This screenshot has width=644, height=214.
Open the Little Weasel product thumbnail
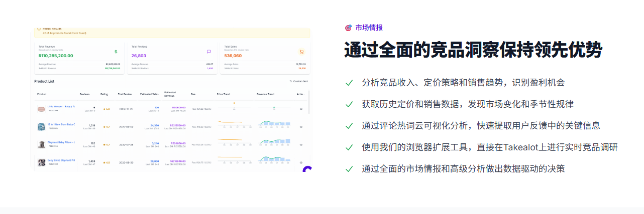[41, 109]
